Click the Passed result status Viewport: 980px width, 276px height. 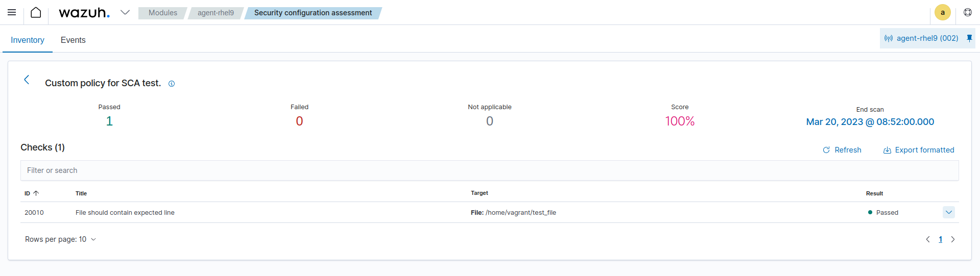(883, 213)
